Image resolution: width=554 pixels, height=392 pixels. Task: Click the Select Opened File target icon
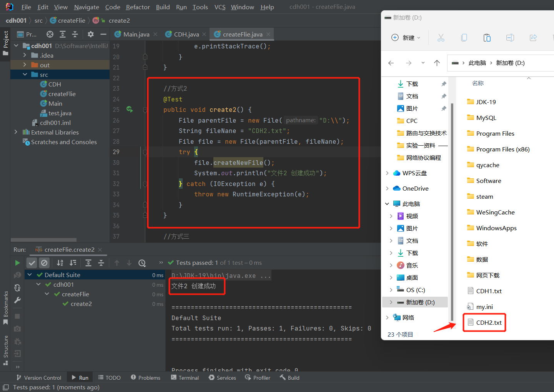[50, 34]
